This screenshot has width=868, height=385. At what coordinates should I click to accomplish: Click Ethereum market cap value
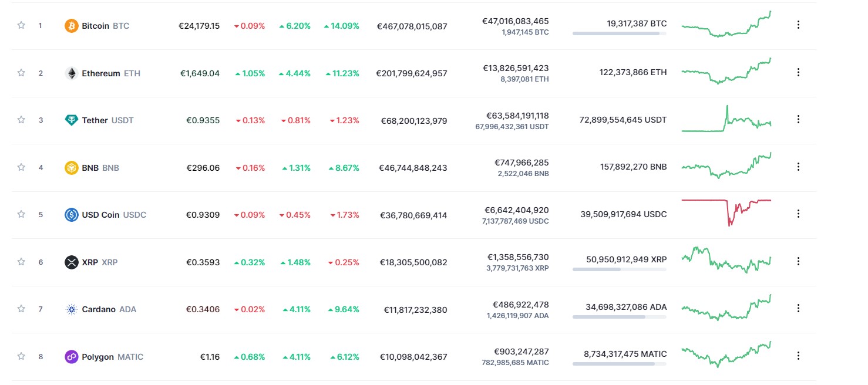[x=412, y=73]
